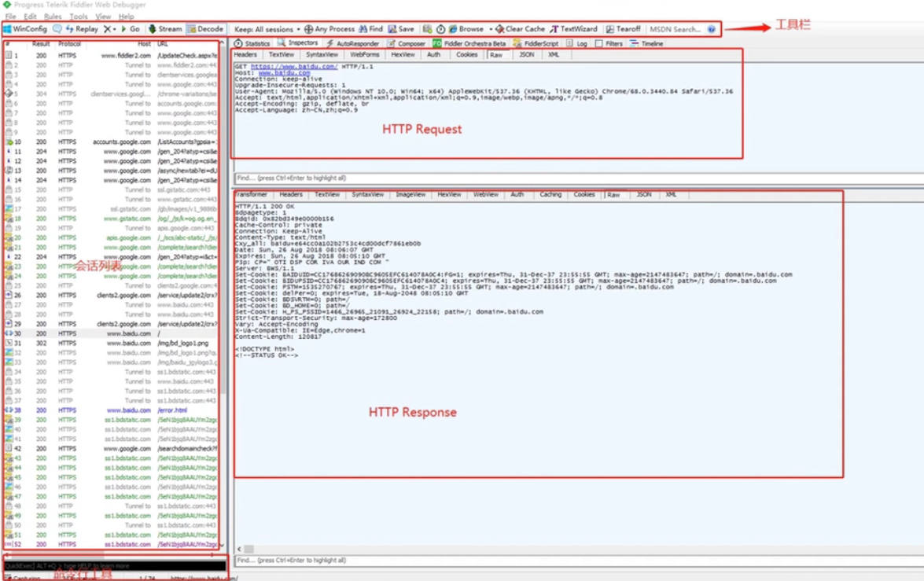
Task: Open WinConfig from the toolbar
Action: click(25, 29)
